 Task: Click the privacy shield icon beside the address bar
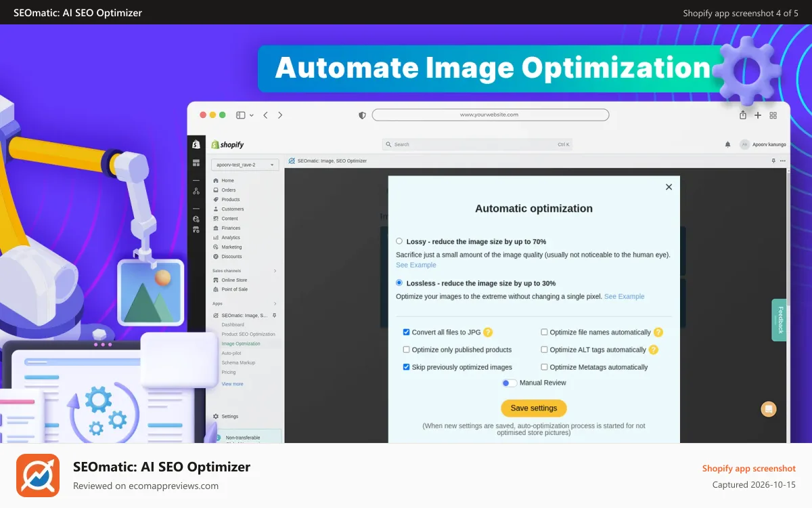[362, 115]
